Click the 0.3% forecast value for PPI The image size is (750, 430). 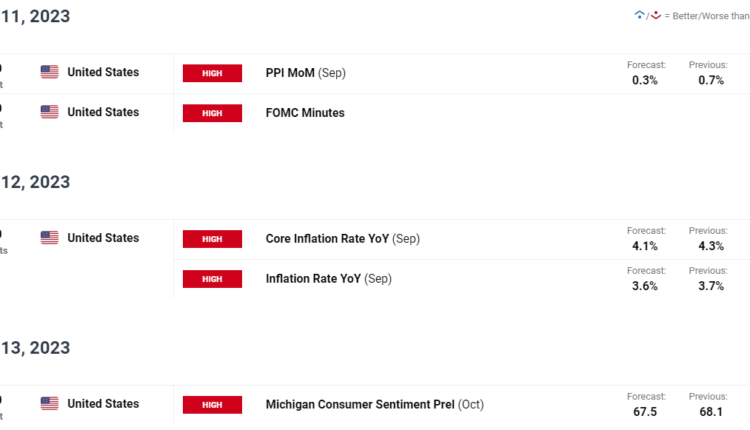(x=645, y=80)
